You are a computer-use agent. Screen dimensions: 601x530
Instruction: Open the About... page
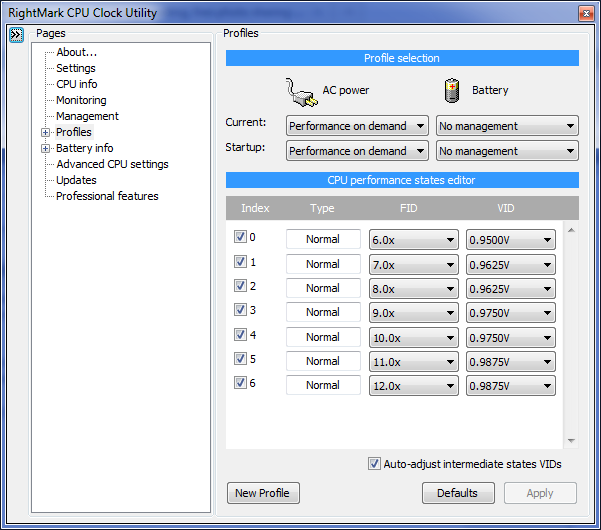(x=76, y=52)
